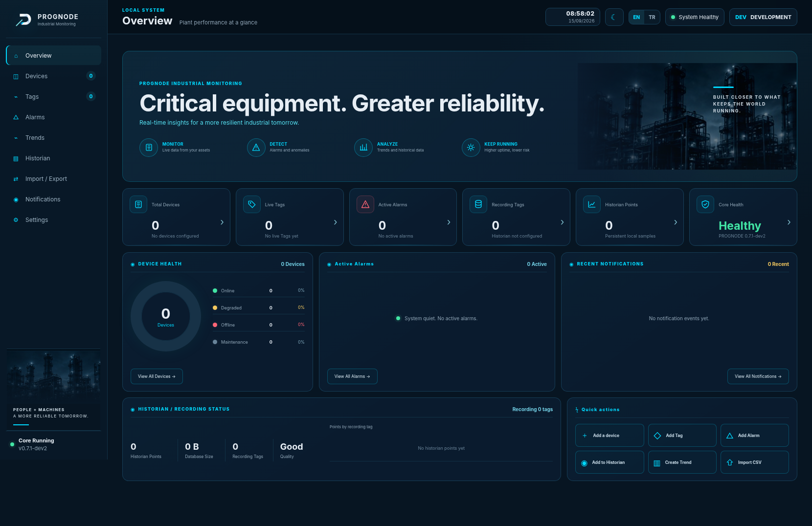Image resolution: width=812 pixels, height=526 pixels.
Task: Switch language to EN
Action: point(636,17)
